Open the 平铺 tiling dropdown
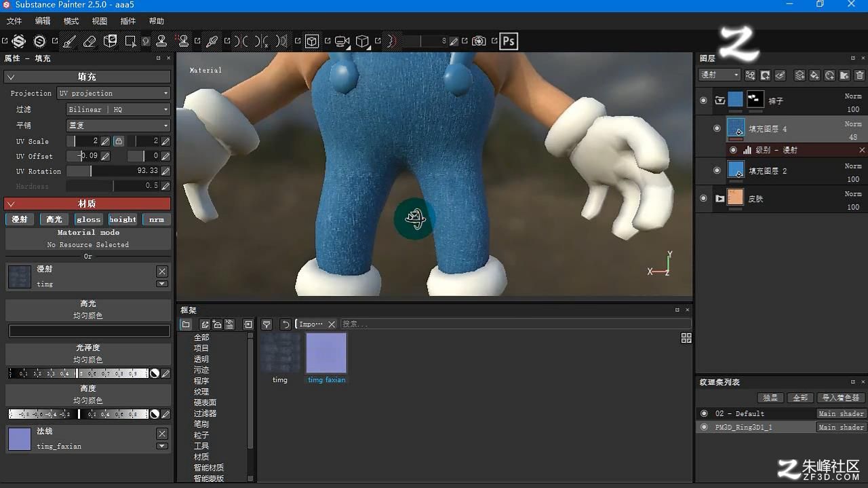The height and width of the screenshot is (488, 868). pos(118,126)
